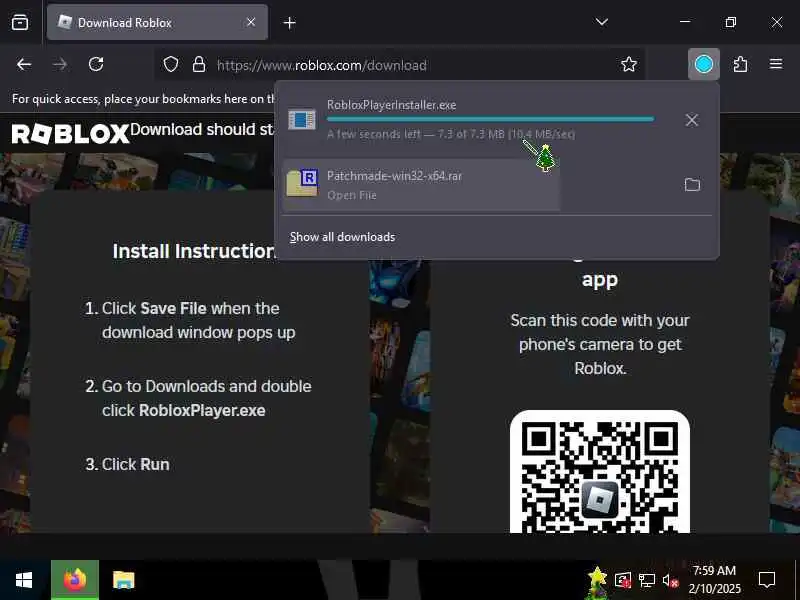Image resolution: width=800 pixels, height=600 pixels.
Task: Cancel the RobloxPlayerInstaller.exe download
Action: (692, 120)
